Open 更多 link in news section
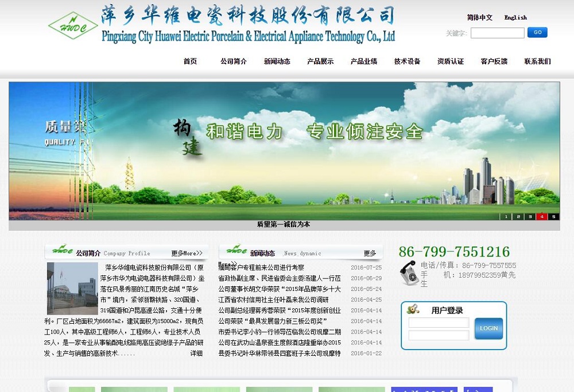 pos(370,253)
